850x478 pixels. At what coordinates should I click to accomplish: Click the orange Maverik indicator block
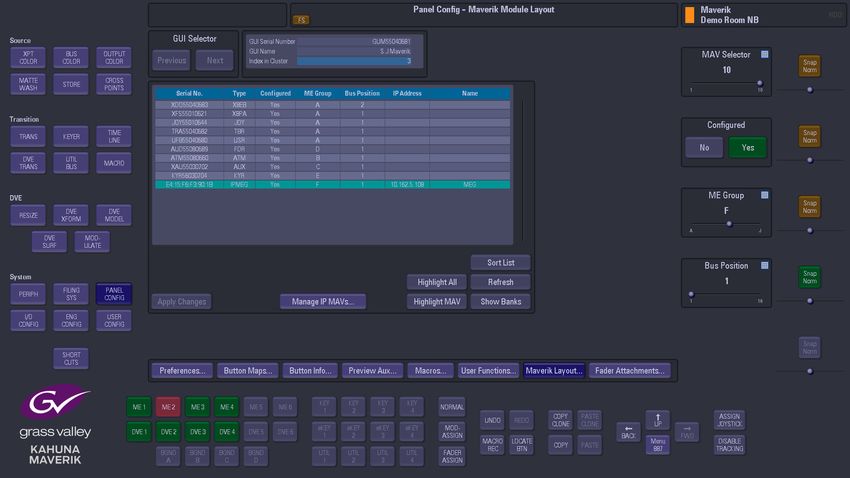690,15
